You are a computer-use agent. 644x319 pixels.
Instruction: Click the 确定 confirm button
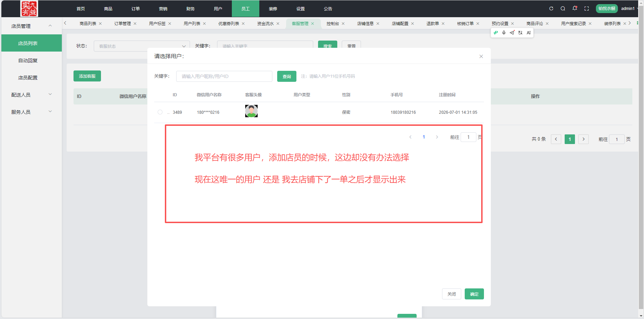tap(474, 294)
